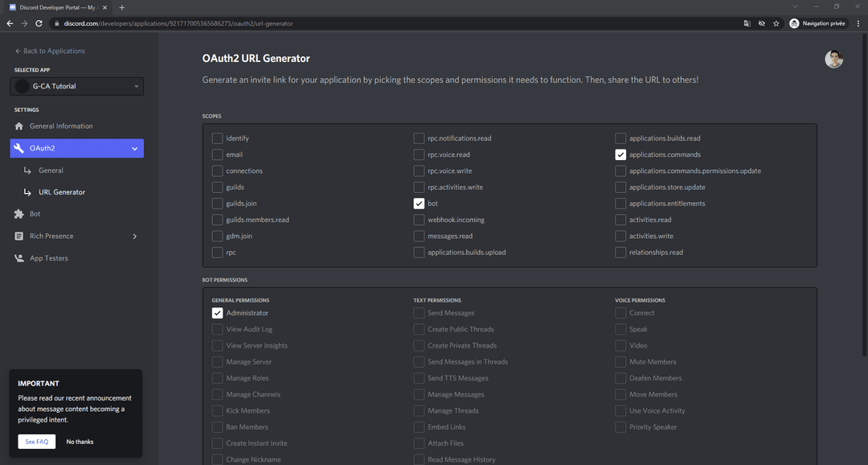
Task: Open the General Information page
Action: coord(61,126)
